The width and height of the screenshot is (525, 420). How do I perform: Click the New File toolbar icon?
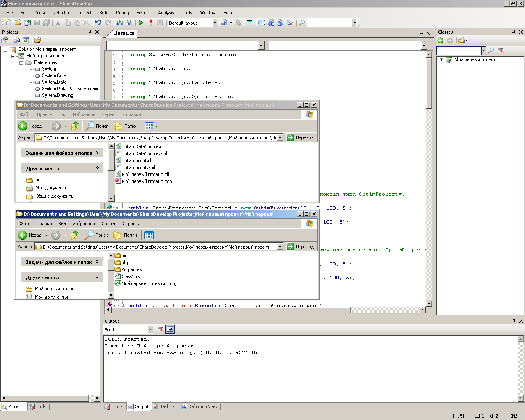[x=8, y=23]
